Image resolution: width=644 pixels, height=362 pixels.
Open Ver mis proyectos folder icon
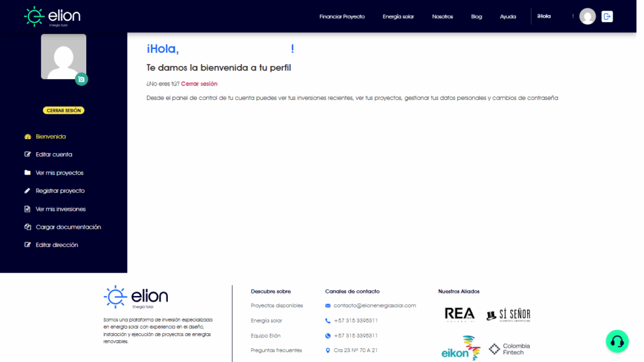pyautogui.click(x=26, y=172)
